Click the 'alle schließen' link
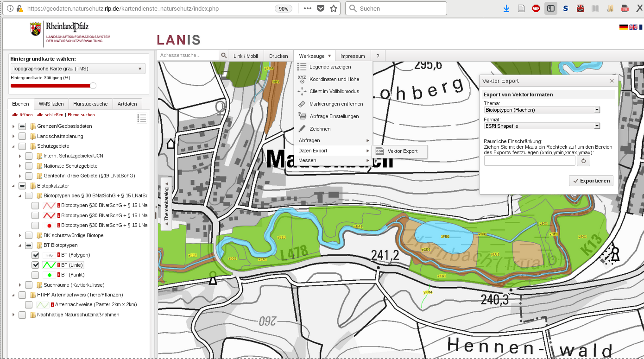This screenshot has width=644, height=359. (50, 115)
